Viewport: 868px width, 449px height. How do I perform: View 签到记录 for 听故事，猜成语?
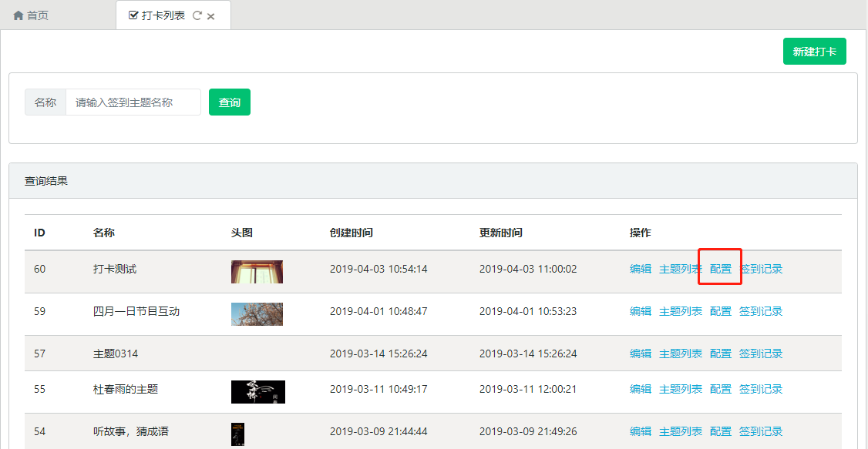pyautogui.click(x=760, y=431)
